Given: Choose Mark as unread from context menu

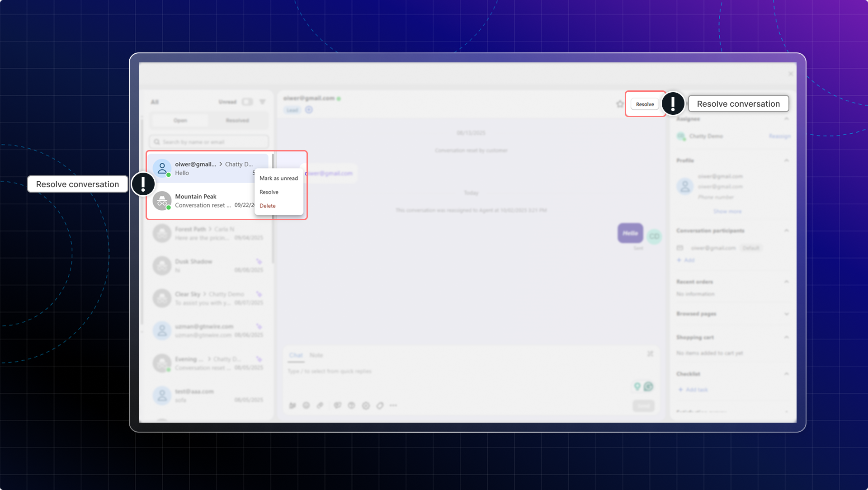Looking at the screenshot, I should [x=278, y=179].
